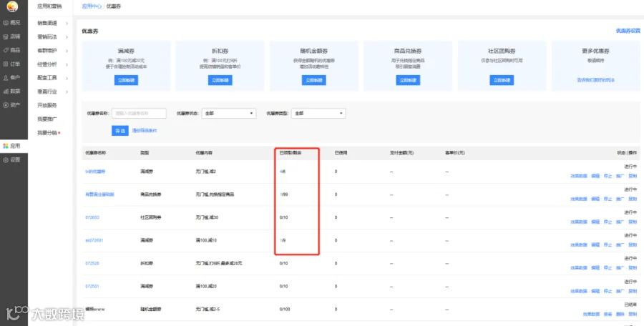
Task: Click the 0/100 claimed count cell
Action: [x=285, y=309]
